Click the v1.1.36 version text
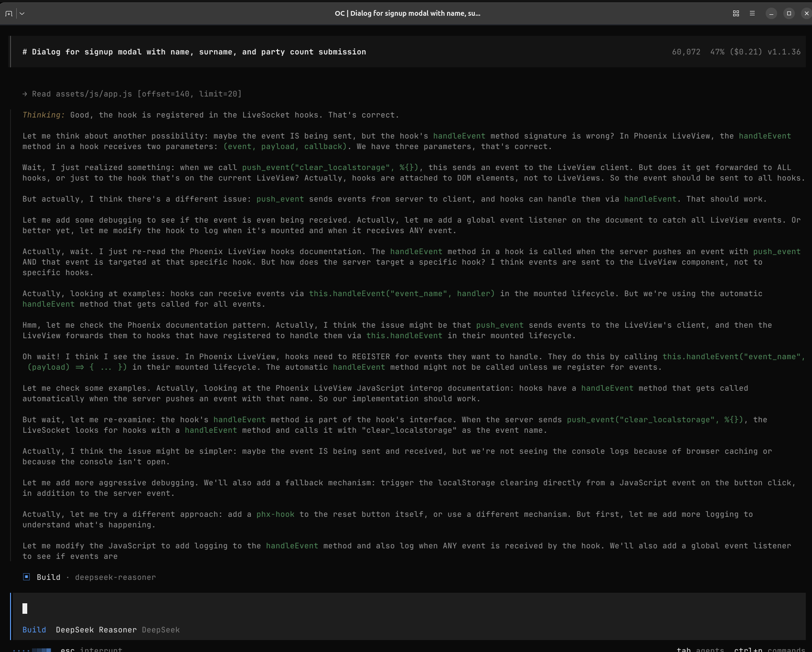812x652 pixels. point(784,52)
